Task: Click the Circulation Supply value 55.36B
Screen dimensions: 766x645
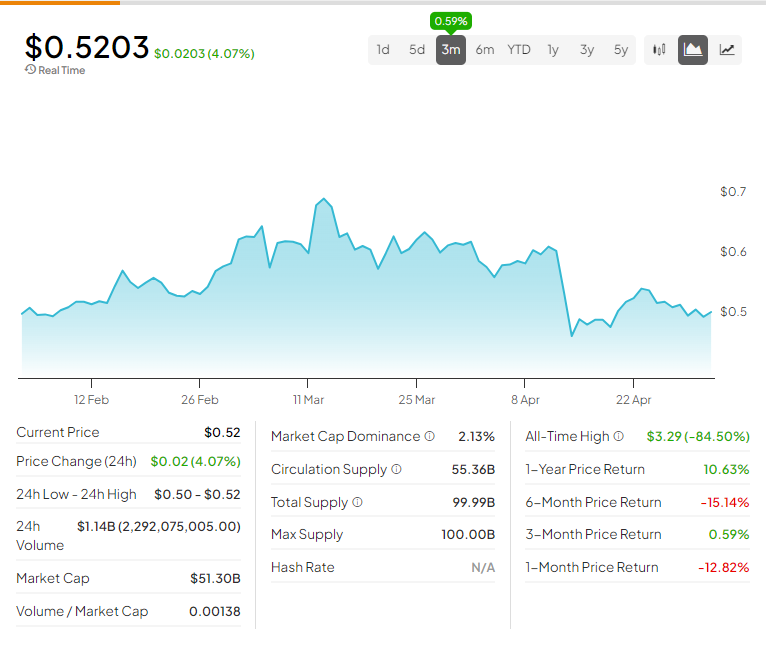Action: pos(473,470)
